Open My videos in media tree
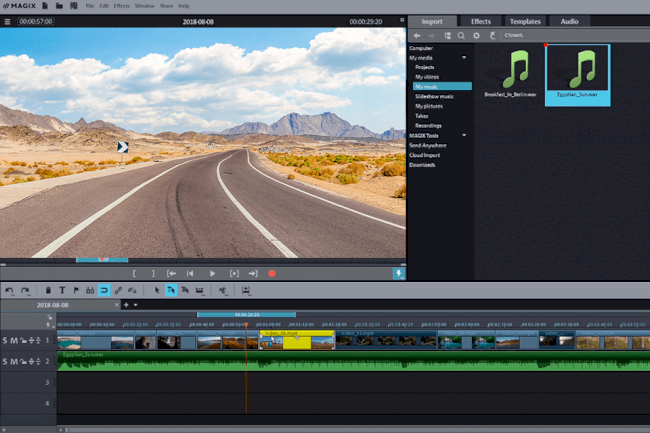 (x=427, y=77)
